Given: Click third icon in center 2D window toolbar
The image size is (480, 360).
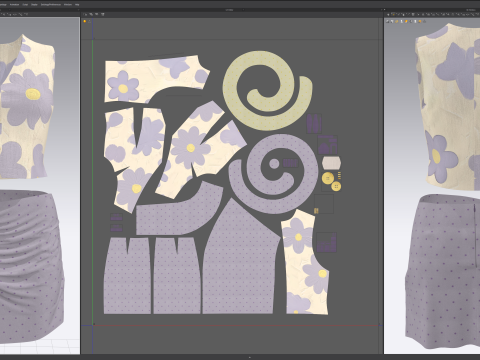Looking at the screenshot, I should 97,14.
